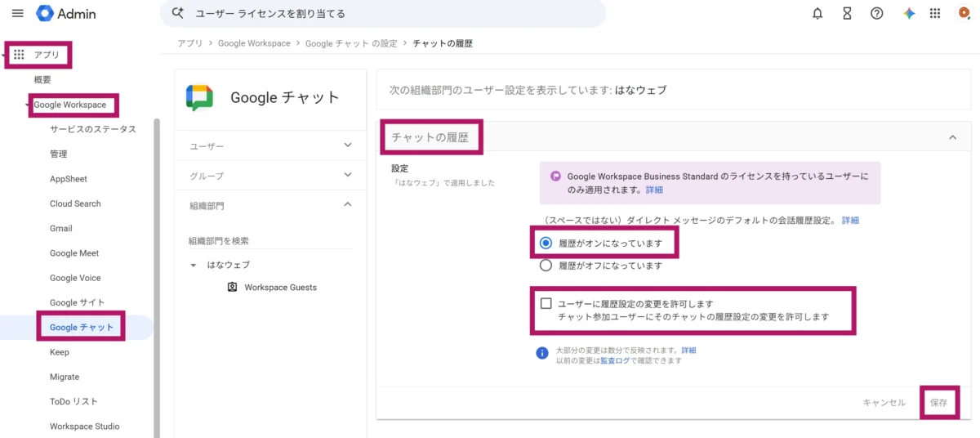Open the main hamburger menu
This screenshot has height=438, width=980.
coord(18,14)
